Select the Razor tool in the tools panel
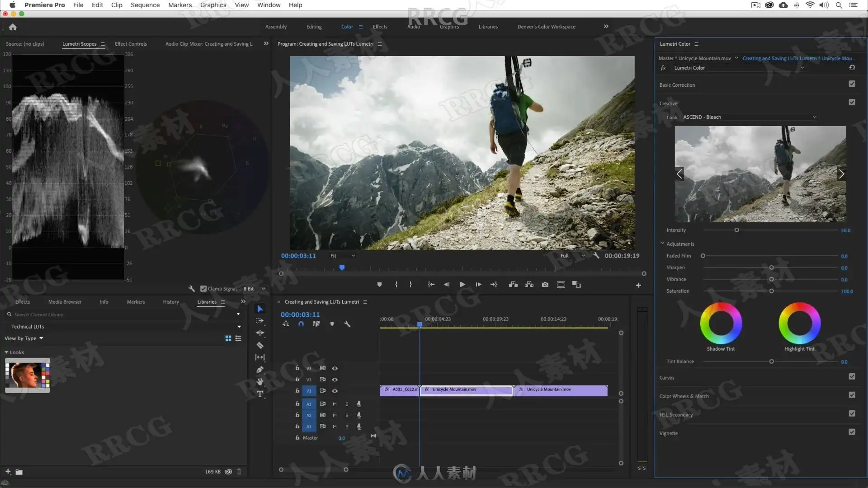Viewport: 868px width, 488px height. (260, 345)
